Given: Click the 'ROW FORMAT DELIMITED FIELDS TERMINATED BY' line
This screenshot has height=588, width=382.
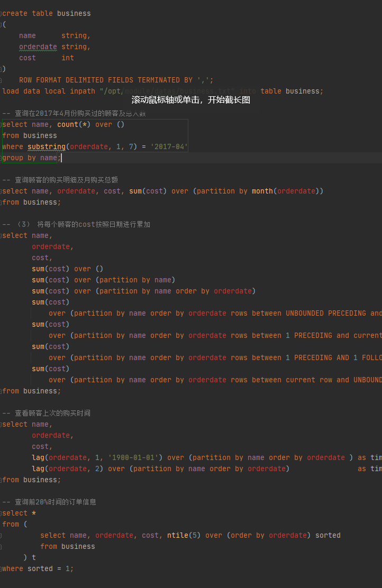Looking at the screenshot, I should point(116,80).
